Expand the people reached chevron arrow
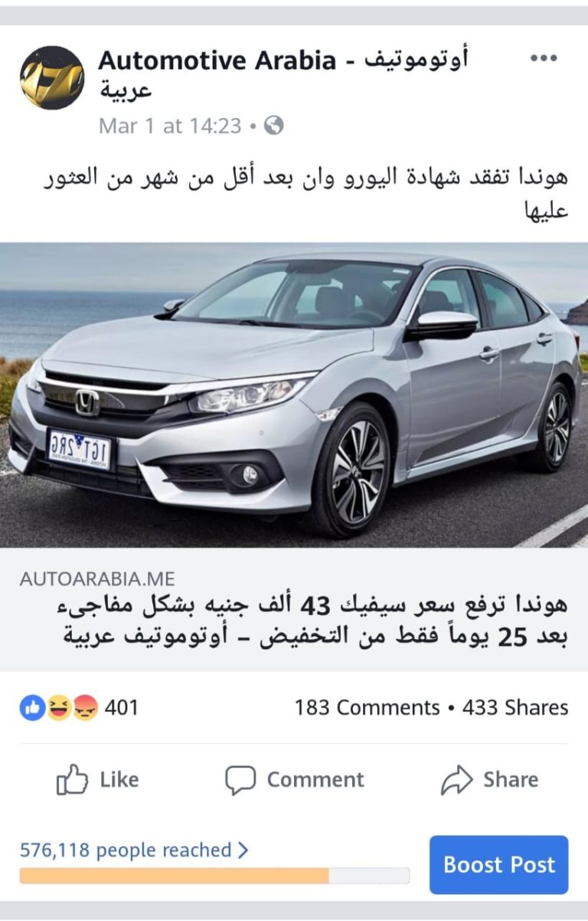The image size is (588, 921). [243, 850]
